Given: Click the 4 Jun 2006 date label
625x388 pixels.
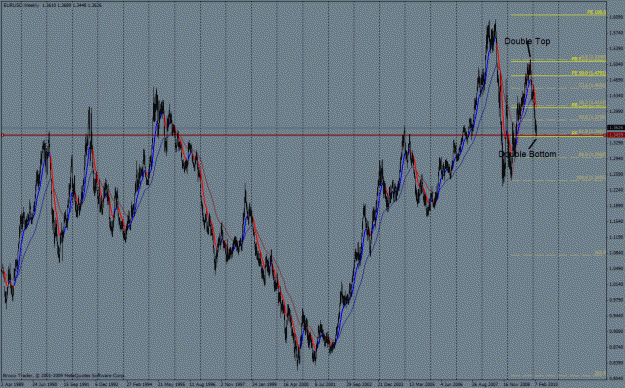Looking at the screenshot, I should point(452,384).
